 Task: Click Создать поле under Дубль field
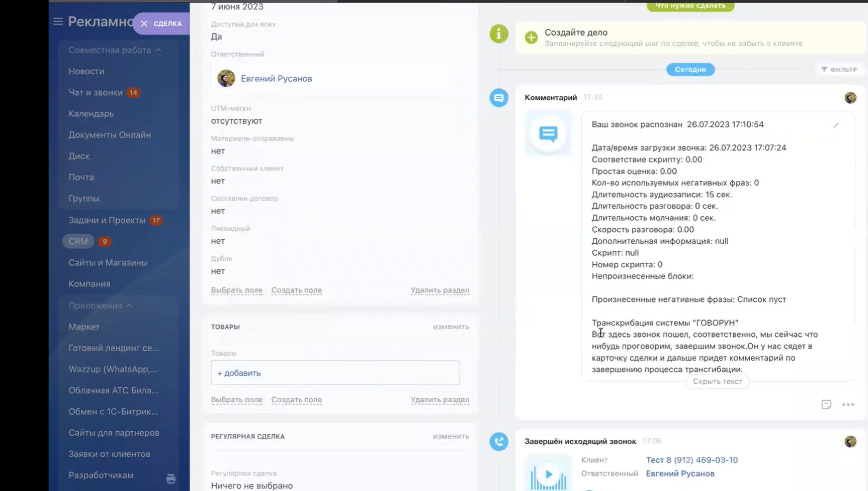point(297,290)
